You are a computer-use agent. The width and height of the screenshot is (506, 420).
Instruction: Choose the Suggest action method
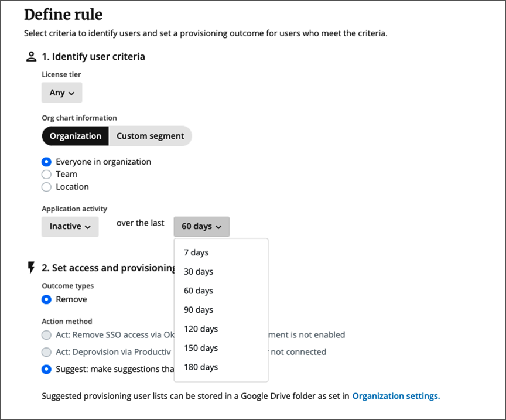pyautogui.click(x=46, y=369)
